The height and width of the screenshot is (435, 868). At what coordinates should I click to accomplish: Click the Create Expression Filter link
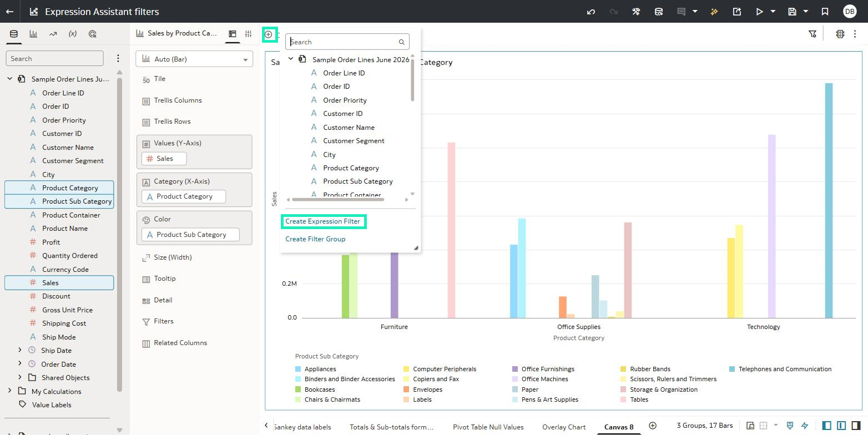(322, 221)
